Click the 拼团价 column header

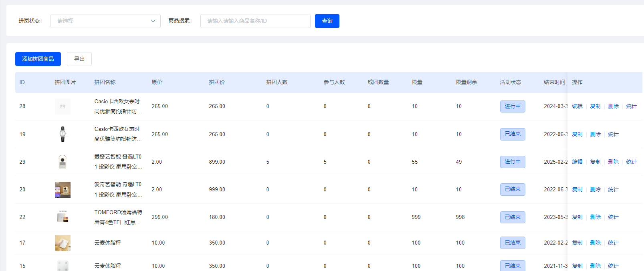(x=217, y=82)
